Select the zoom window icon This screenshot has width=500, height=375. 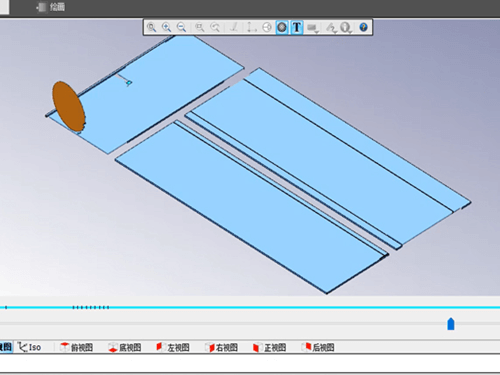coord(200,27)
